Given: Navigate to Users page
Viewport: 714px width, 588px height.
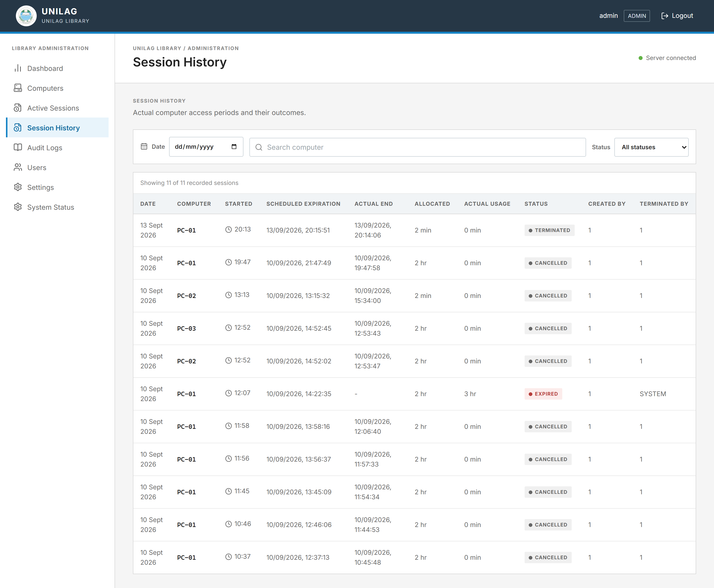Looking at the screenshot, I should click(57, 167).
